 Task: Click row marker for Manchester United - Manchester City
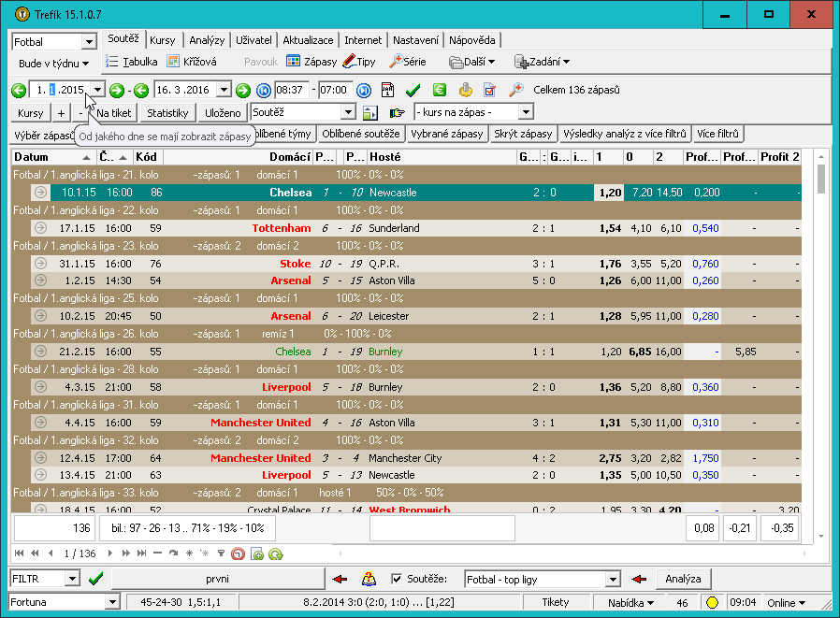tap(41, 458)
